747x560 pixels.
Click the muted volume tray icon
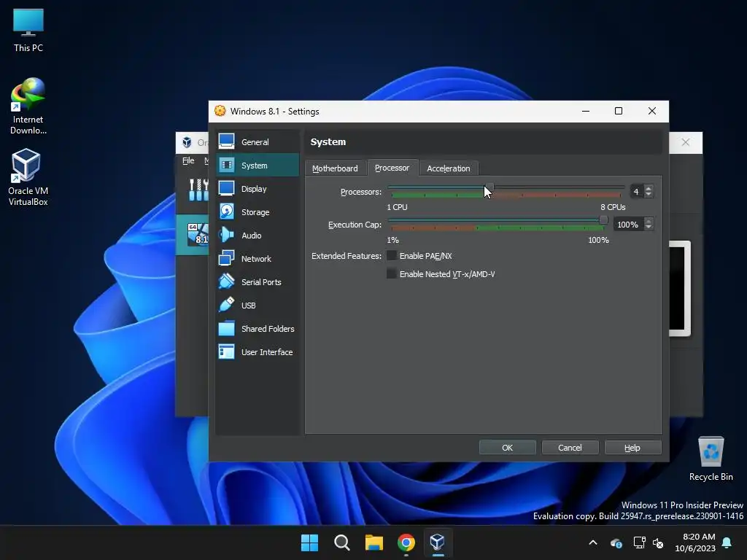click(x=659, y=542)
